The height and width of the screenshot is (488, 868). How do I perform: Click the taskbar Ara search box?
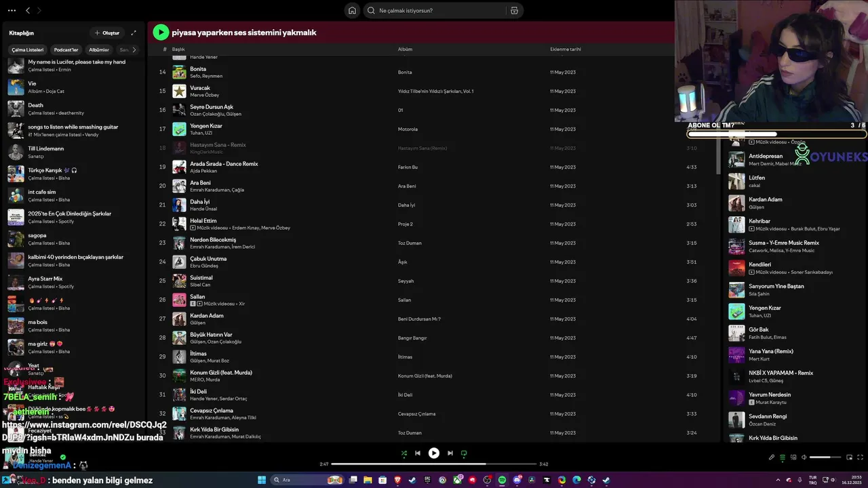(307, 480)
